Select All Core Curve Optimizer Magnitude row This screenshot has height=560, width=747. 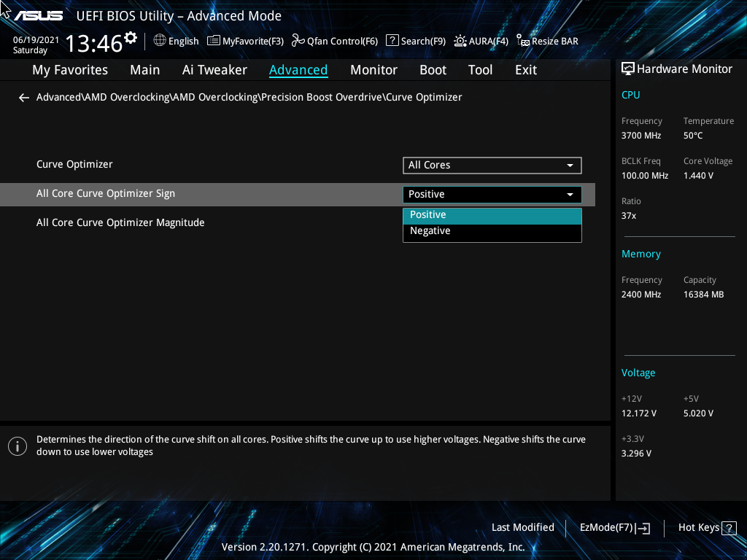click(x=120, y=223)
